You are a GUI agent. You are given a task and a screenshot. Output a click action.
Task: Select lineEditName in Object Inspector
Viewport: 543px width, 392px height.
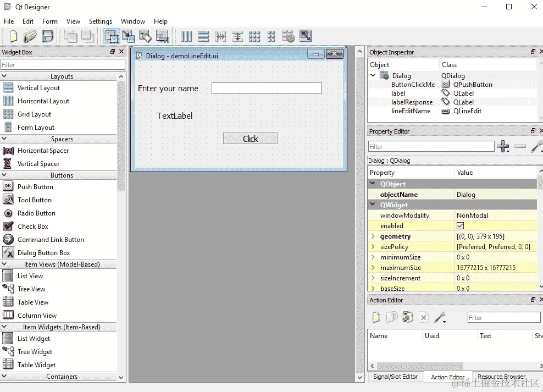(x=411, y=111)
